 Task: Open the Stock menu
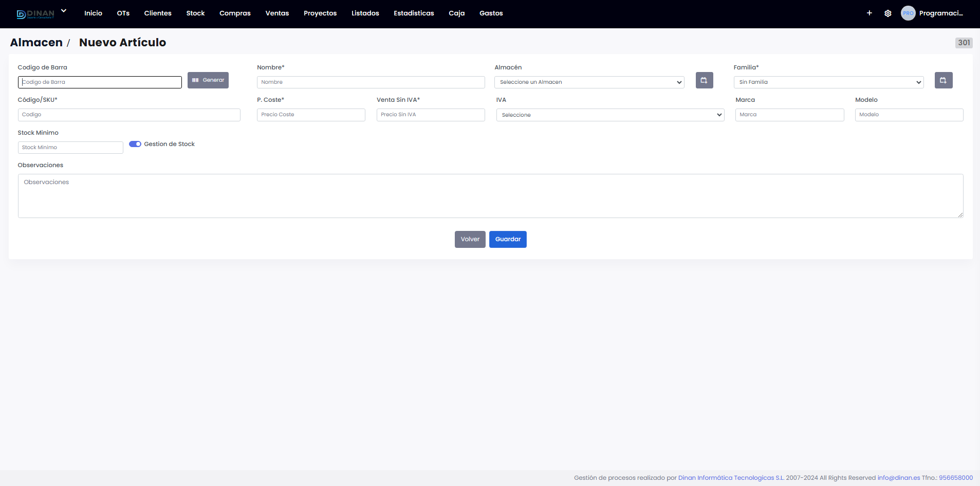(x=195, y=13)
